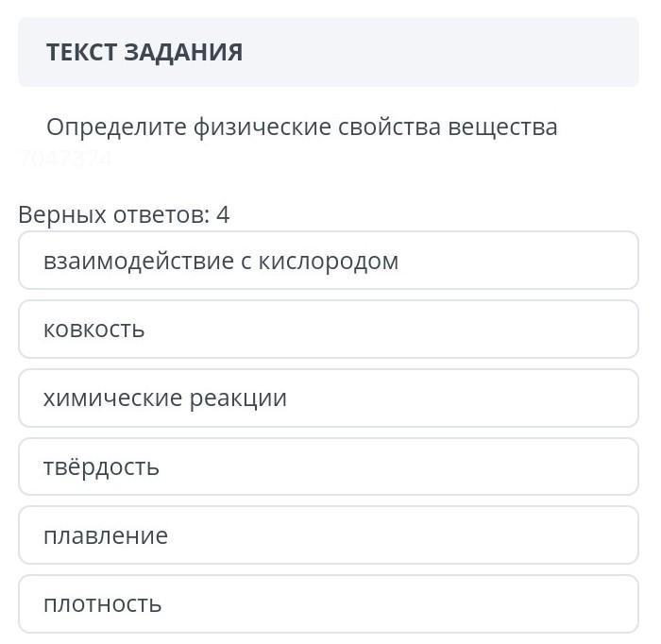Pick the 'плотность' answer option

(329, 604)
